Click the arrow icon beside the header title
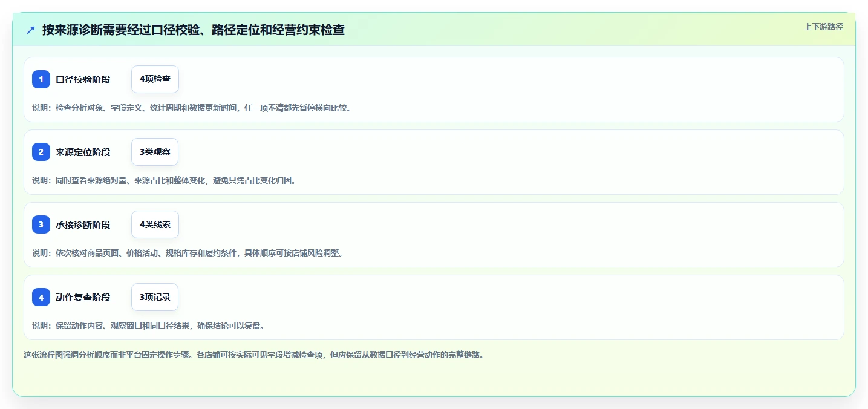 pos(31,30)
